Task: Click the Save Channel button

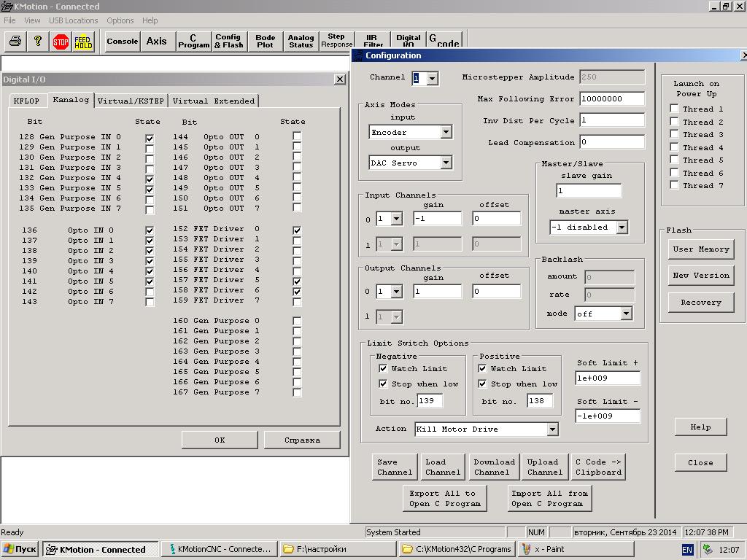Action: (x=395, y=467)
